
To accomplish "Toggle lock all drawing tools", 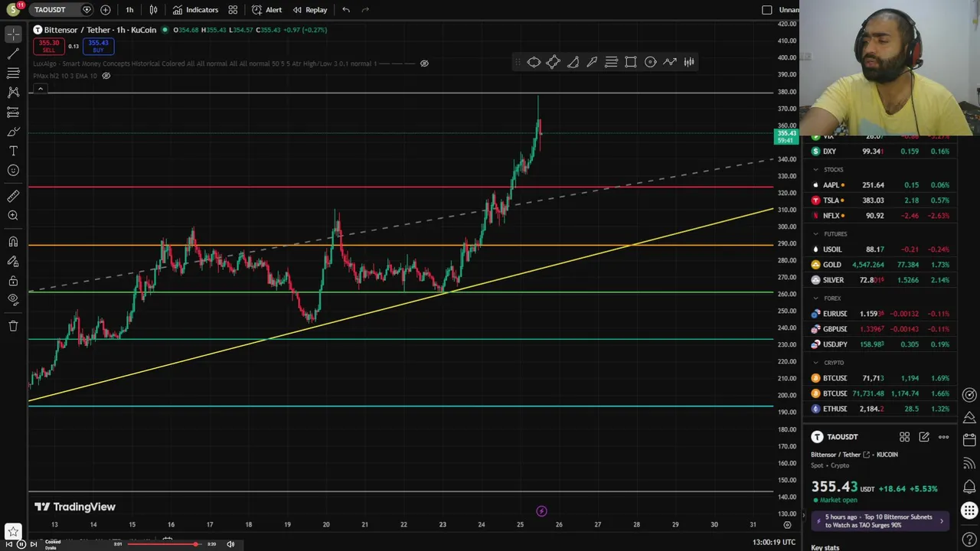I will point(13,281).
